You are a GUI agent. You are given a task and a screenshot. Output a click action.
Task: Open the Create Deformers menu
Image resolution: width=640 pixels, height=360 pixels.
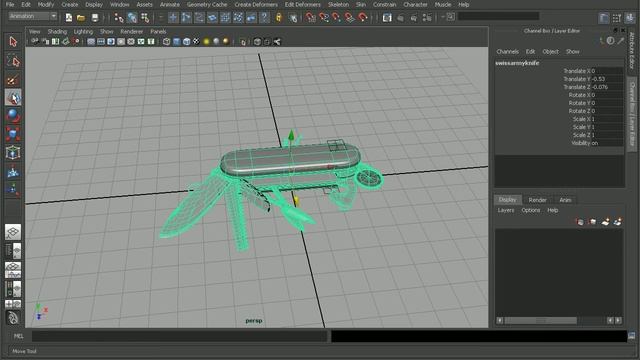(256, 4)
